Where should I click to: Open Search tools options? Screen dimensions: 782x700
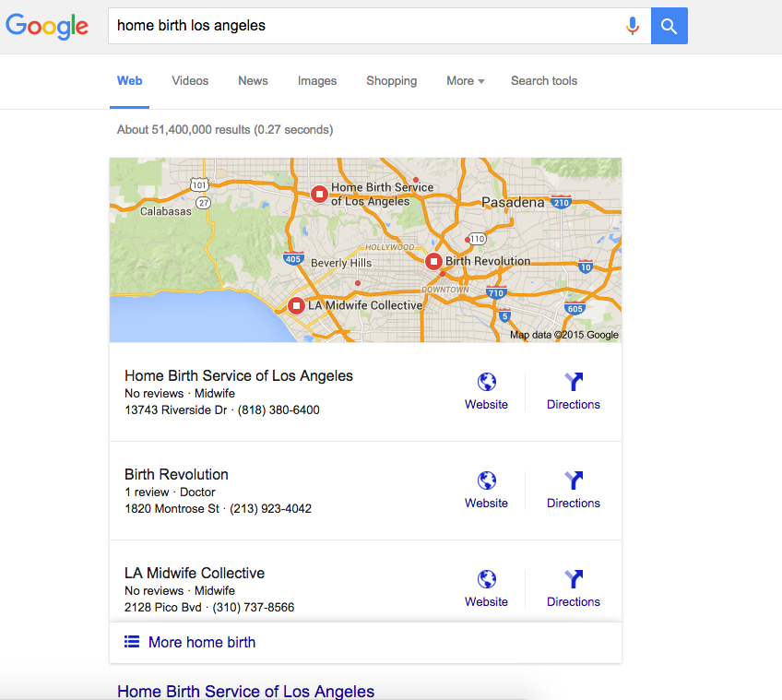coord(543,81)
